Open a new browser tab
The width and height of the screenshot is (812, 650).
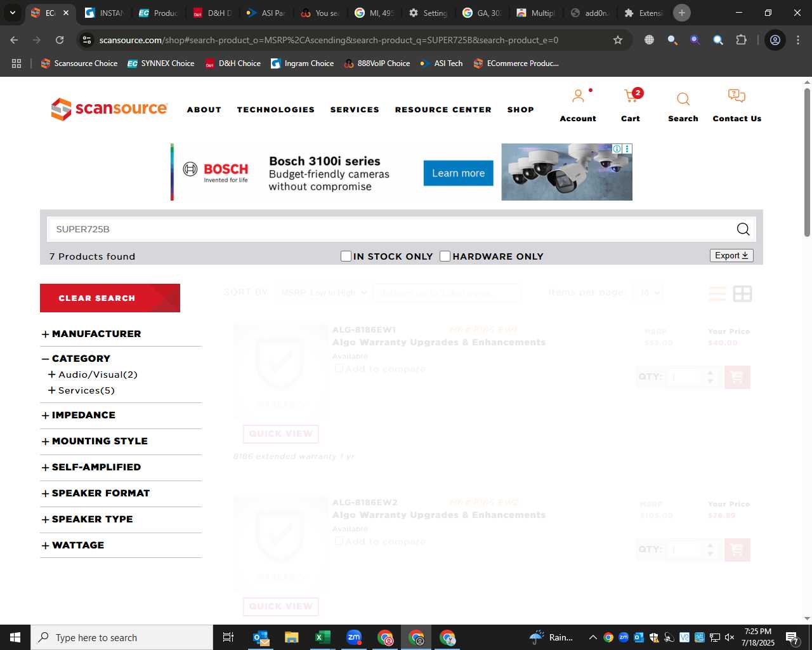(x=681, y=13)
